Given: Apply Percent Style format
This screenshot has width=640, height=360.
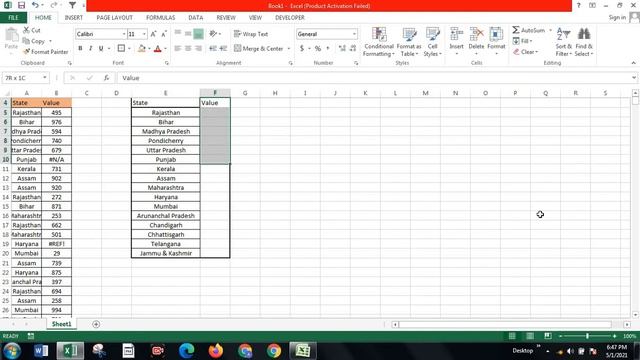Looking at the screenshot, I should 318,49.
